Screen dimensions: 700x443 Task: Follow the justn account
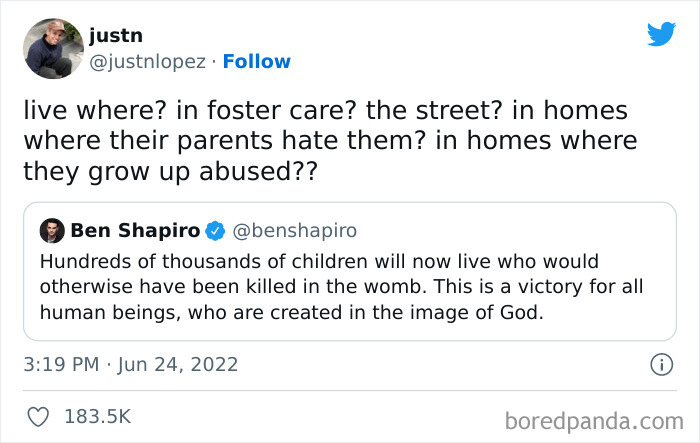click(256, 62)
